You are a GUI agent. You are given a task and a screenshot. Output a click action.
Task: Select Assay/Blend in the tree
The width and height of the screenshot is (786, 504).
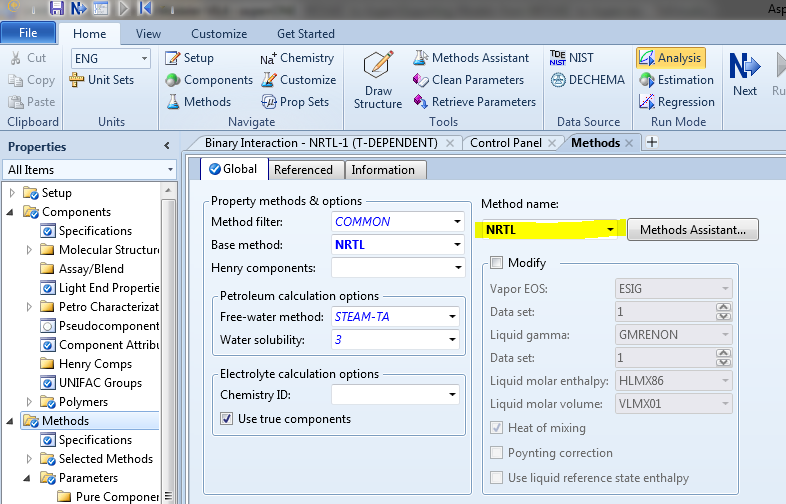click(91, 269)
